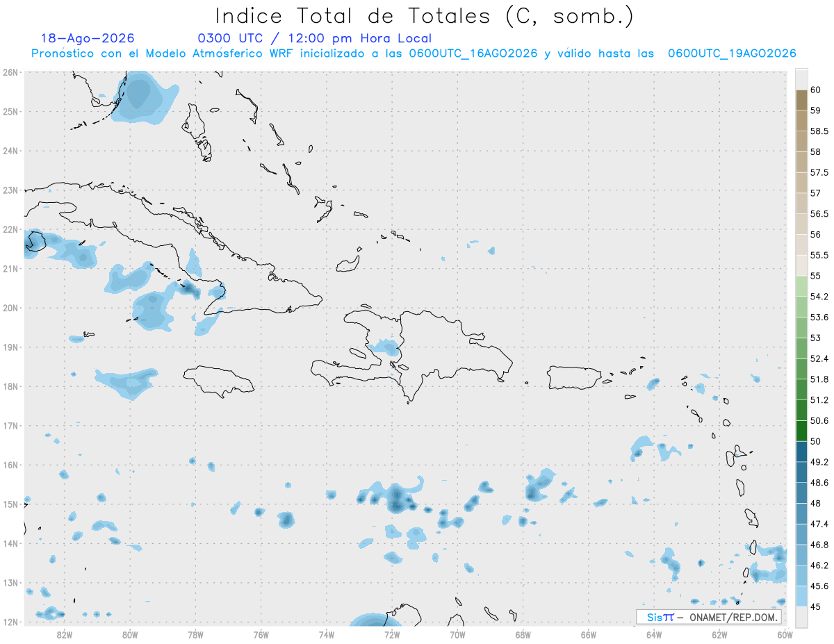Click the colorbar value "56.5"

[x=819, y=214]
